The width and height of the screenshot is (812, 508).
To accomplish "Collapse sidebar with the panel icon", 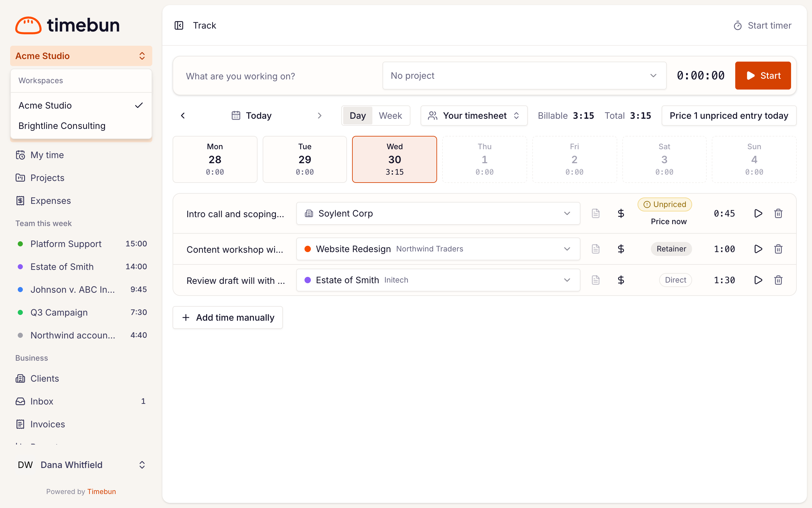I will pyautogui.click(x=179, y=25).
